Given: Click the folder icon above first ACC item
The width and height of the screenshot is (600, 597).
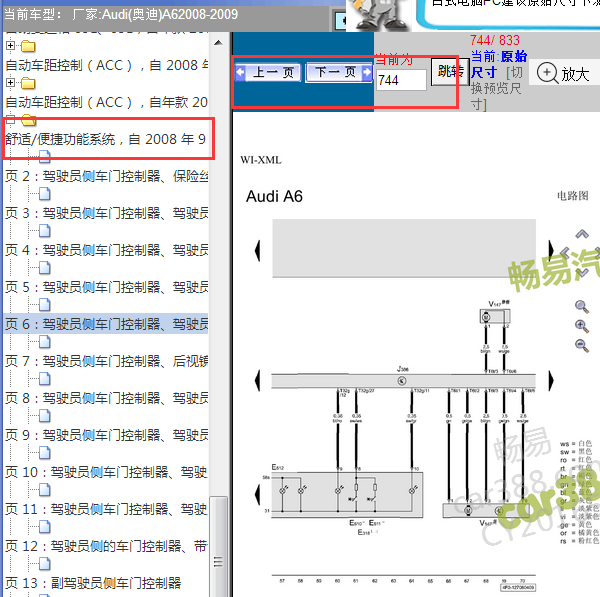Looking at the screenshot, I should pyautogui.click(x=28, y=46).
